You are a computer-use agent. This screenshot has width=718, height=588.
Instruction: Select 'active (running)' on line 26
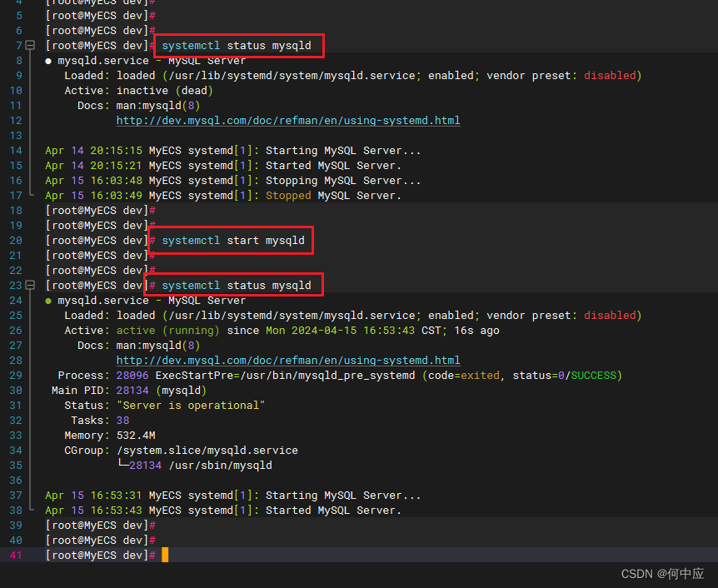(x=168, y=331)
